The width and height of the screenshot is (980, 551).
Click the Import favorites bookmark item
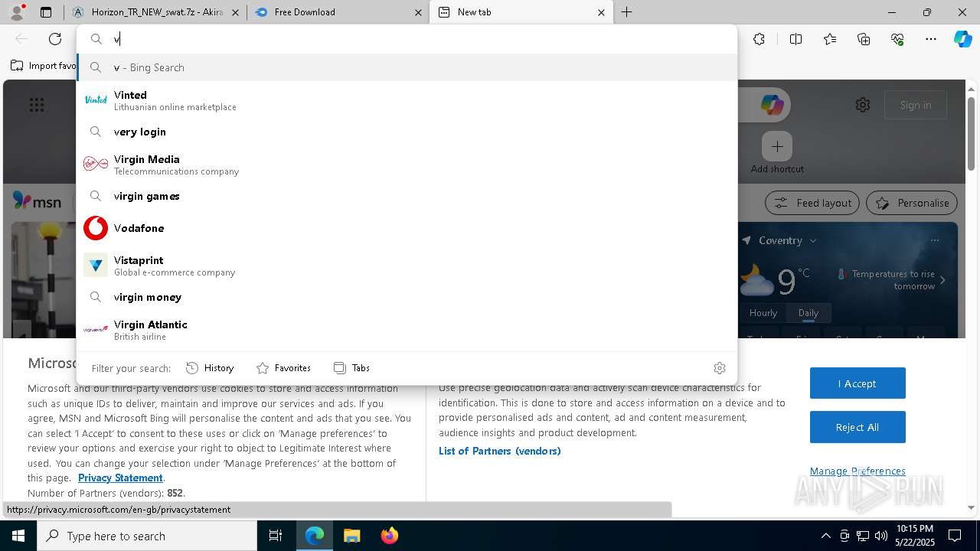coord(44,66)
